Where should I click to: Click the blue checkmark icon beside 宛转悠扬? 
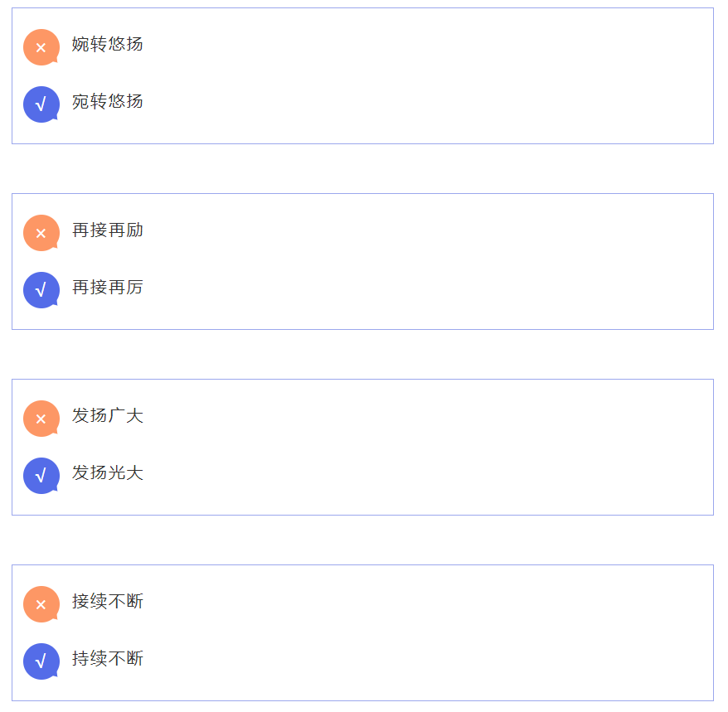click(x=41, y=104)
